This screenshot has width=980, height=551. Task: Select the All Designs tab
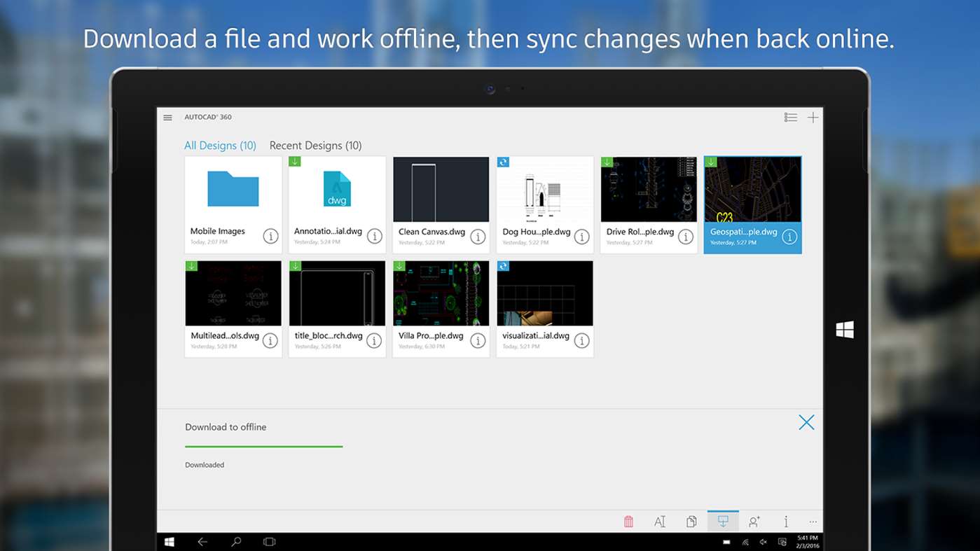pyautogui.click(x=220, y=146)
